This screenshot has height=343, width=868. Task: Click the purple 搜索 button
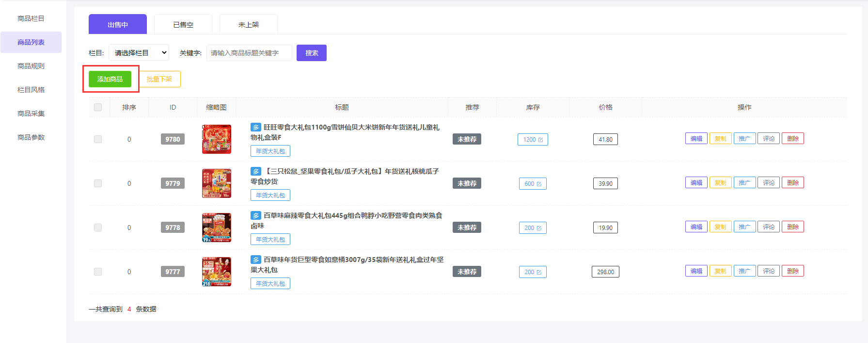pos(312,53)
